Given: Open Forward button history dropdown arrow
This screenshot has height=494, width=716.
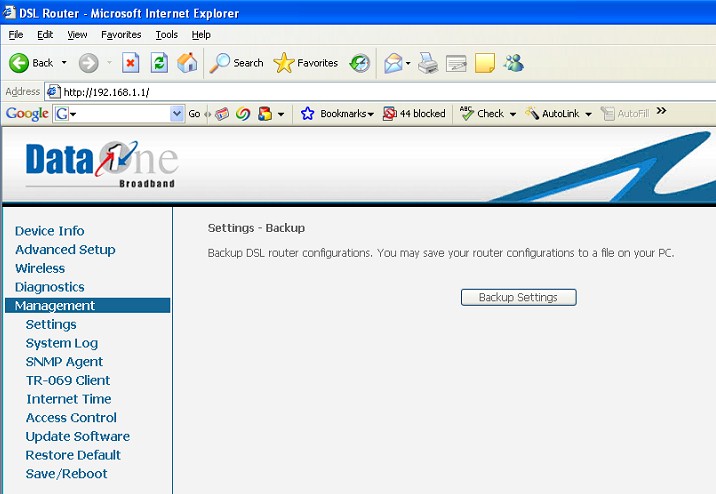Looking at the screenshot, I should pyautogui.click(x=109, y=63).
